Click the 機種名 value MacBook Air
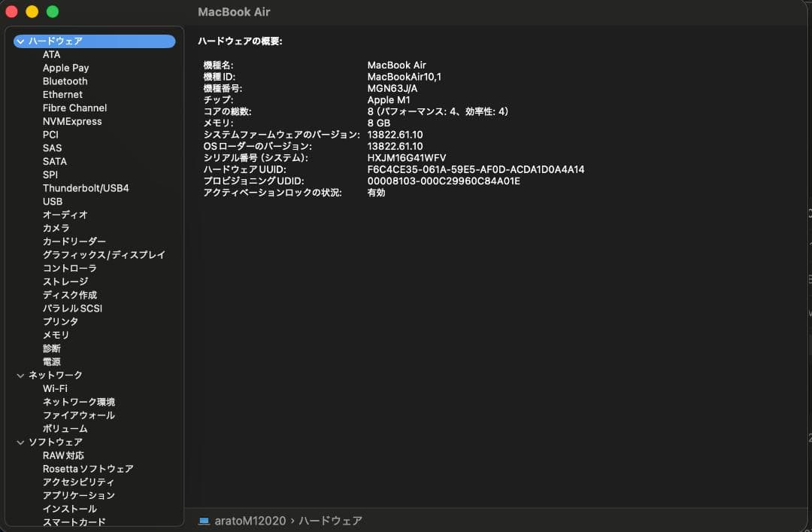Screen dimensions: 812x532 [397, 65]
